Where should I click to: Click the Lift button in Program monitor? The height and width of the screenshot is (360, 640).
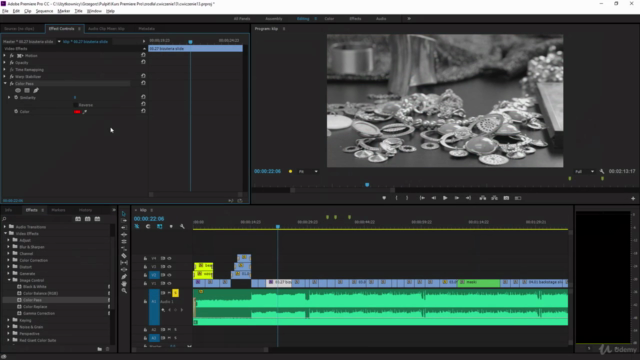pos(483,198)
